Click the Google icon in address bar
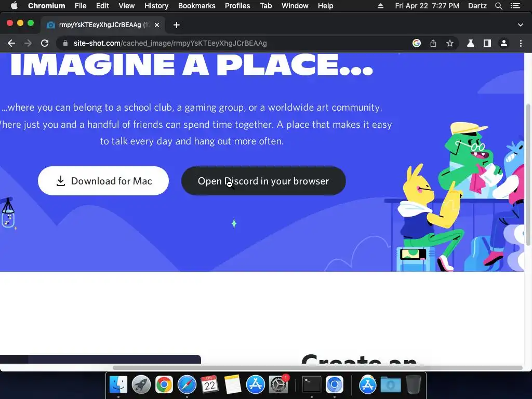532x399 pixels. point(417,43)
